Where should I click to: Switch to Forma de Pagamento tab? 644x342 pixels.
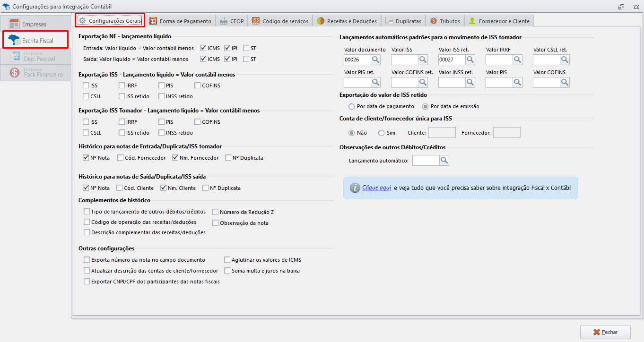coord(180,21)
